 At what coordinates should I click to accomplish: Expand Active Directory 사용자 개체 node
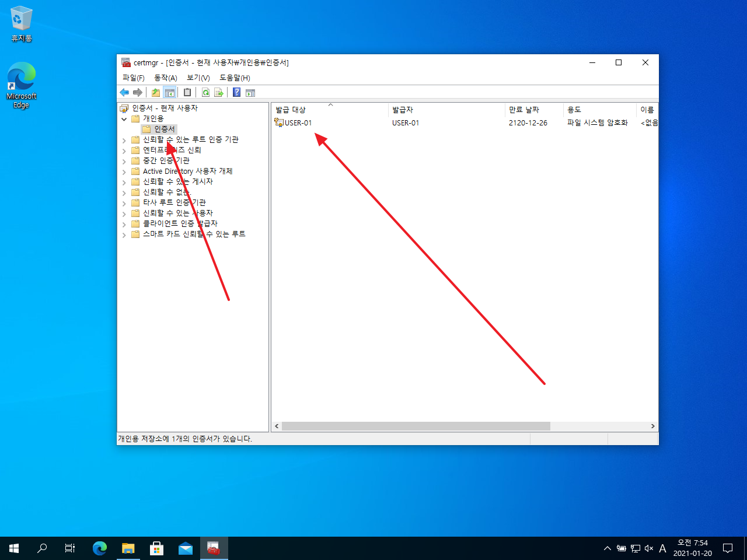coord(124,171)
